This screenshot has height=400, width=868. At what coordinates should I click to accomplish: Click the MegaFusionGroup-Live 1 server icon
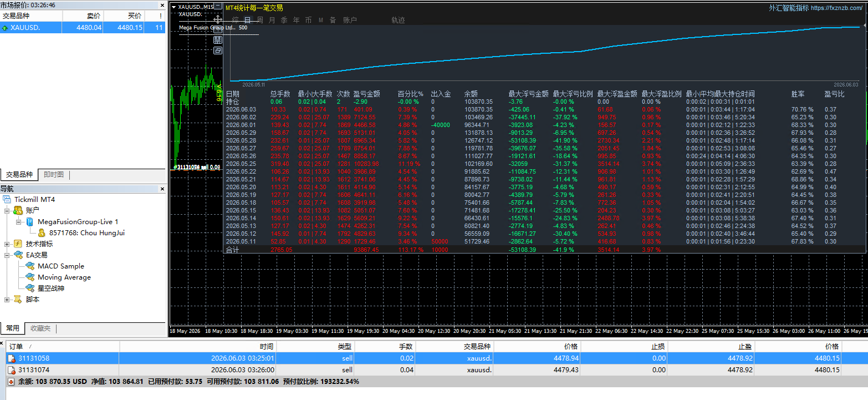tap(29, 222)
